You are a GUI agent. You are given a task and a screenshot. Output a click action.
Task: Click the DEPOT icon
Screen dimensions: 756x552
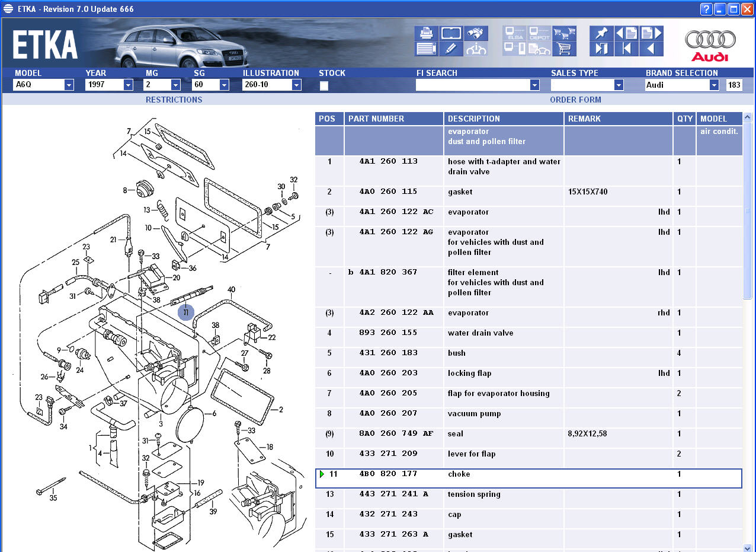click(x=539, y=33)
